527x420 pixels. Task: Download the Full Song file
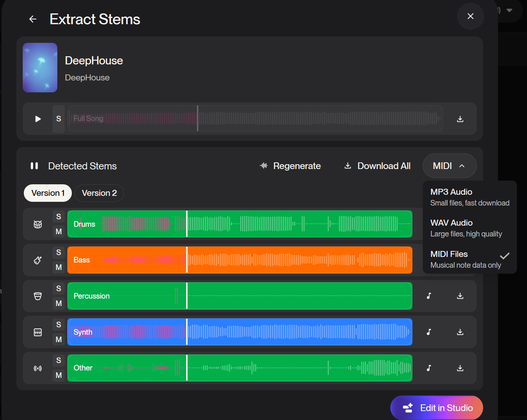tap(460, 119)
